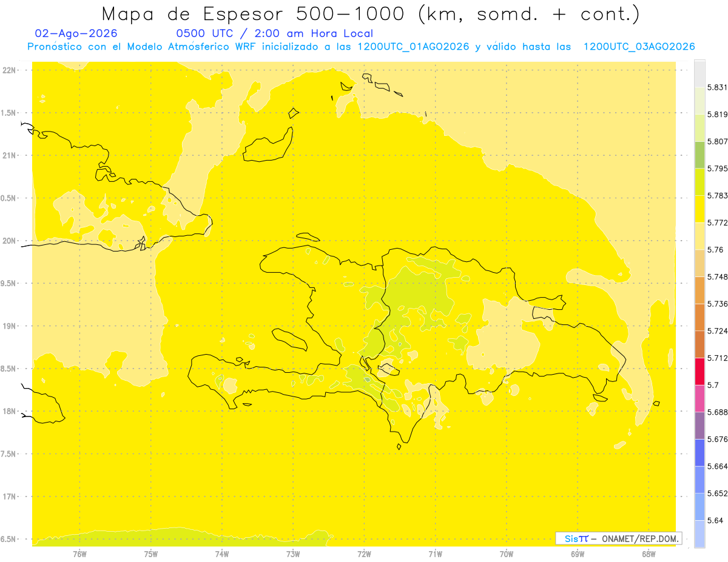The height and width of the screenshot is (562, 728).
Task: Click the "76W" longitude label
Action: point(79,554)
